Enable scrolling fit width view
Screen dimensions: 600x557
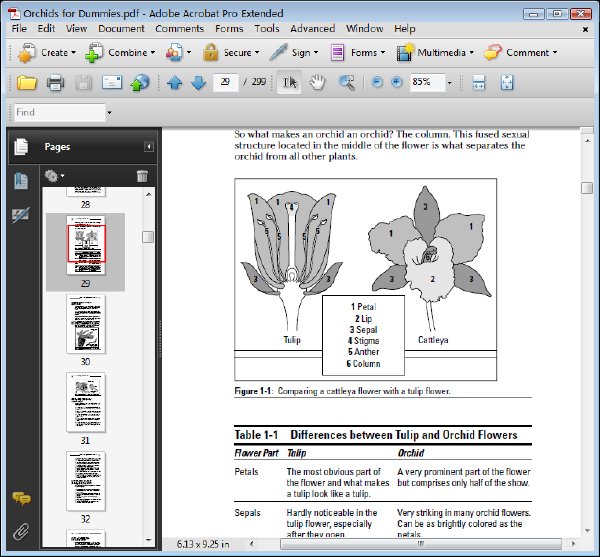479,83
